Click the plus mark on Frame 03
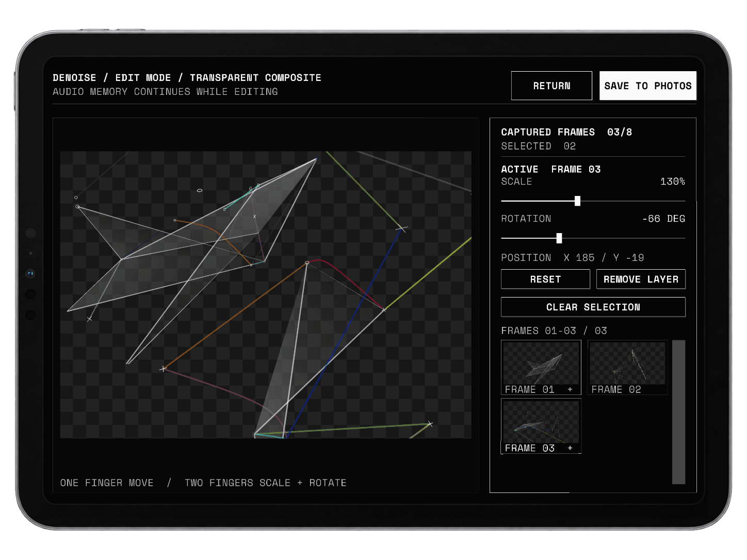Screen dimensions: 747x560 coord(570,448)
